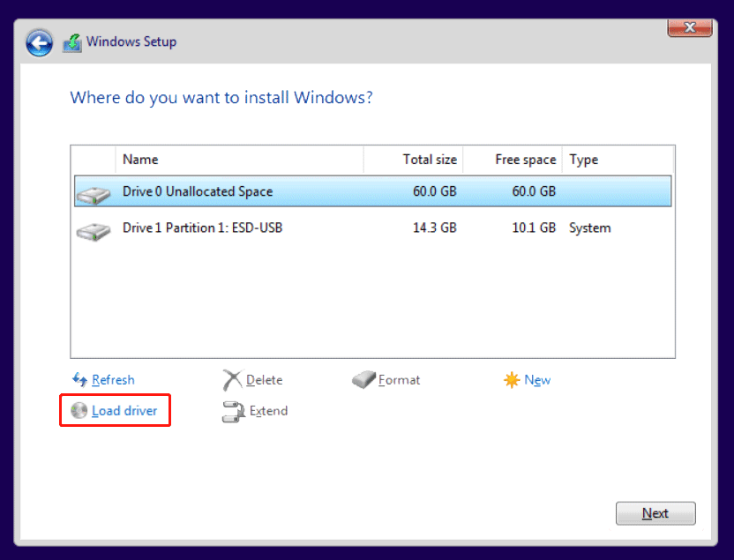Click the Refresh link
This screenshot has height=560, width=734.
coord(113,380)
